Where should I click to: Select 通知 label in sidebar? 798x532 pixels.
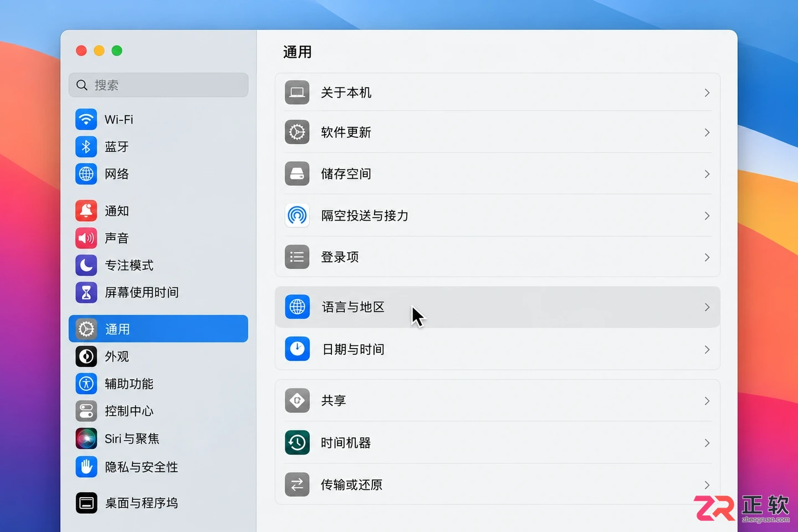tap(117, 211)
